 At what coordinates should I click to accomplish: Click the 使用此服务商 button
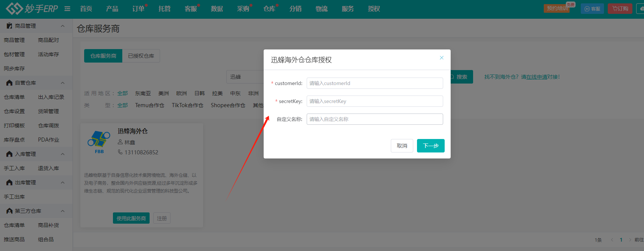[x=131, y=218]
